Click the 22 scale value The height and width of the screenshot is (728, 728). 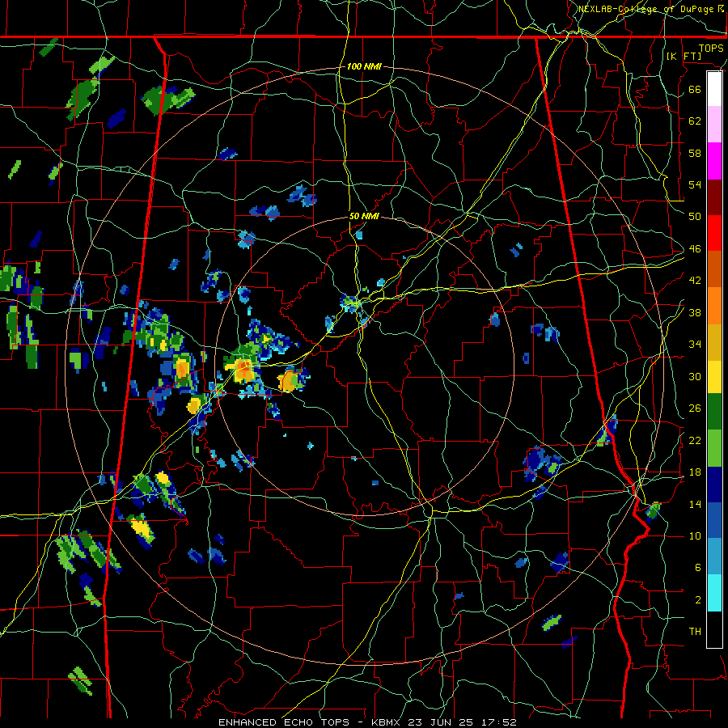[x=695, y=440]
